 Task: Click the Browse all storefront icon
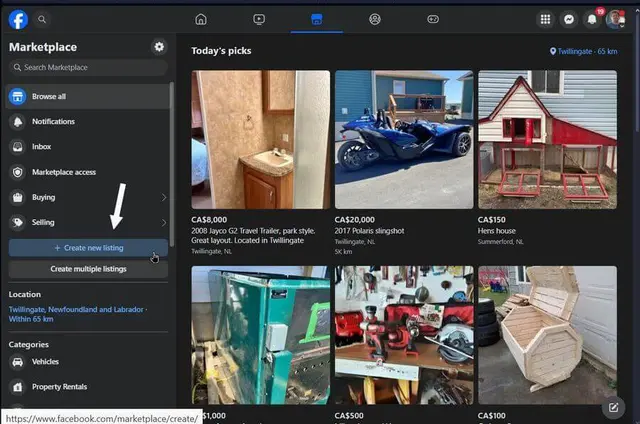click(x=18, y=97)
